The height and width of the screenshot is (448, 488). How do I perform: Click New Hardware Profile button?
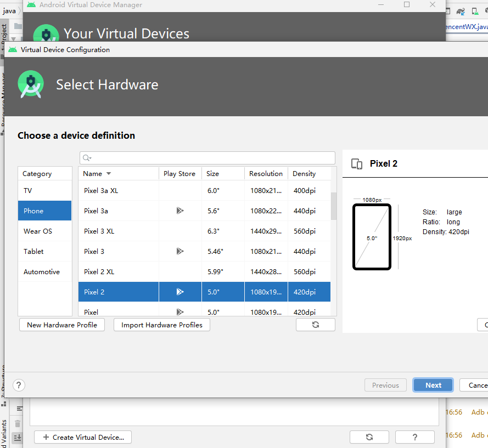coord(62,325)
